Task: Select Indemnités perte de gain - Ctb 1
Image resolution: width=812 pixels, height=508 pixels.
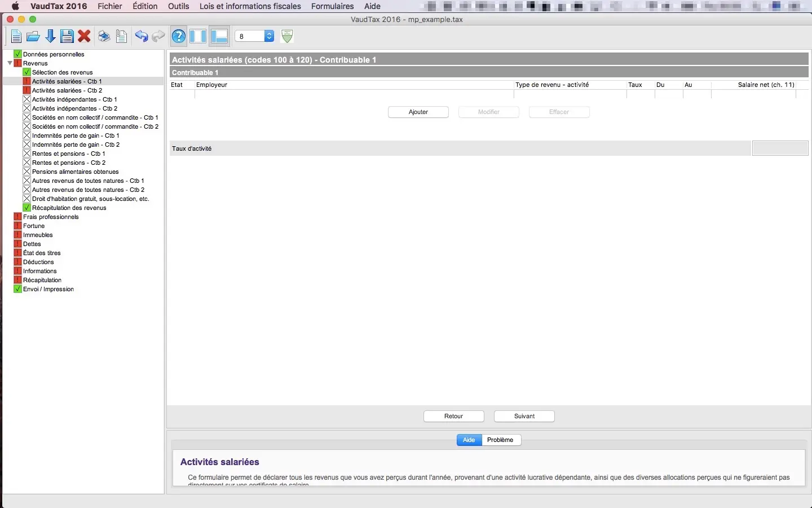Action: pyautogui.click(x=76, y=135)
